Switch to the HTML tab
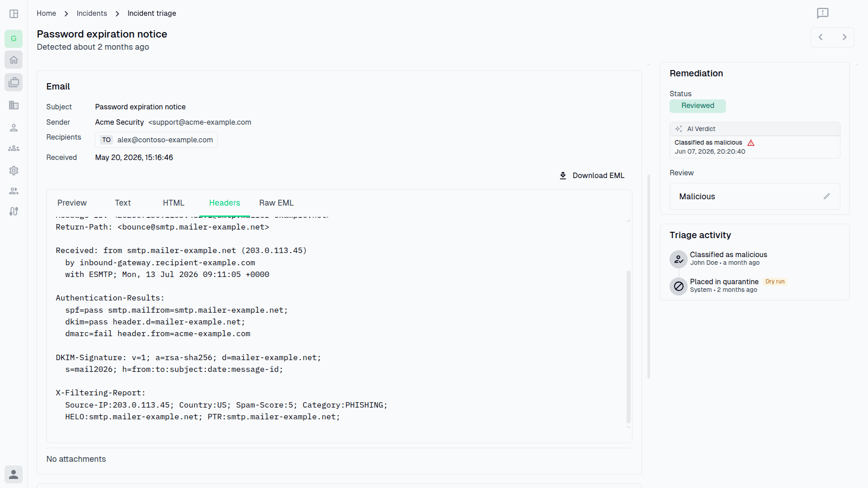The height and width of the screenshot is (488, 868). point(174,203)
